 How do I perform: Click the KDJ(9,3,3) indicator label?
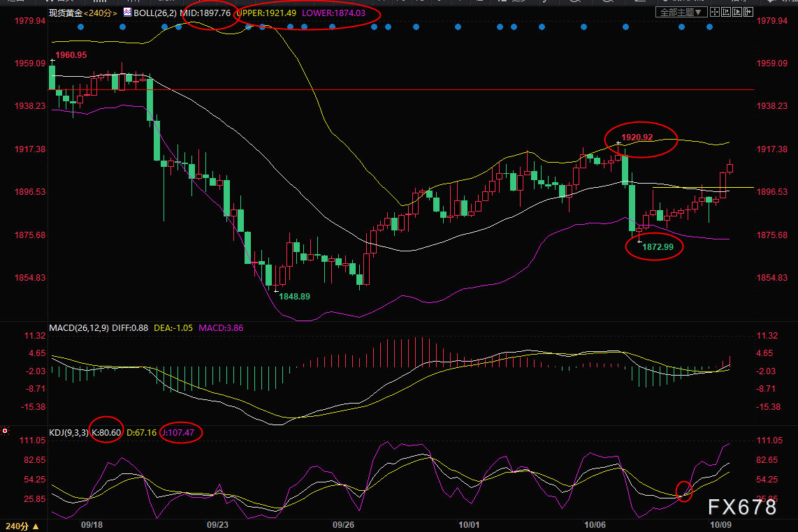(x=68, y=433)
